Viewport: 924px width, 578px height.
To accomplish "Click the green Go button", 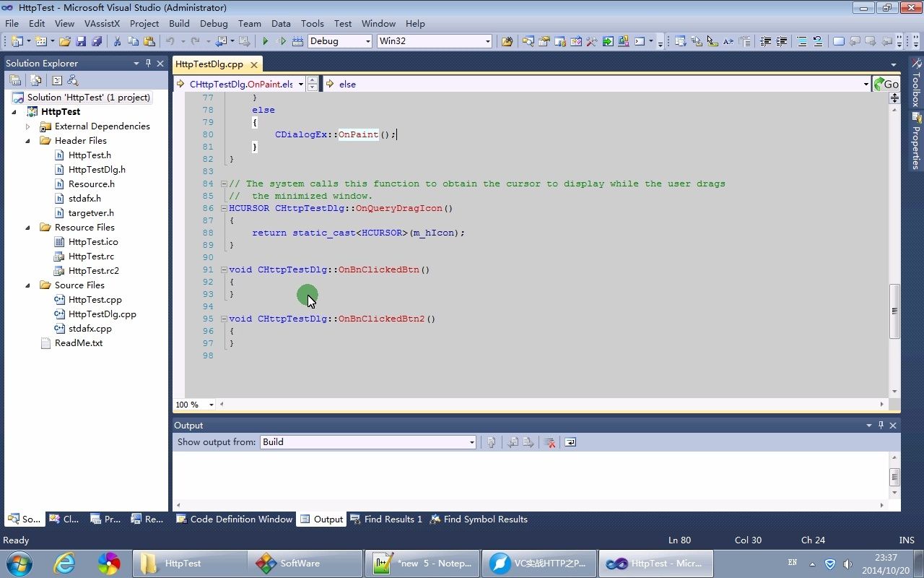I will [x=886, y=84].
